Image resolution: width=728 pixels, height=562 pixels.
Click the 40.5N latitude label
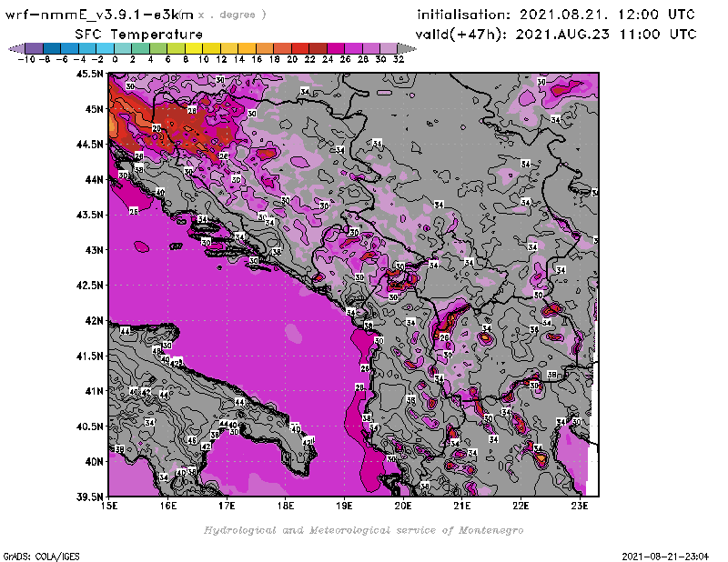tap(90, 427)
